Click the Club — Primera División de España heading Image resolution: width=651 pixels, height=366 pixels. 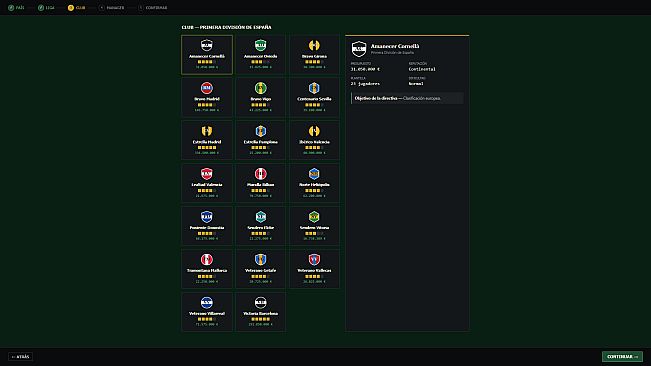[226, 27]
